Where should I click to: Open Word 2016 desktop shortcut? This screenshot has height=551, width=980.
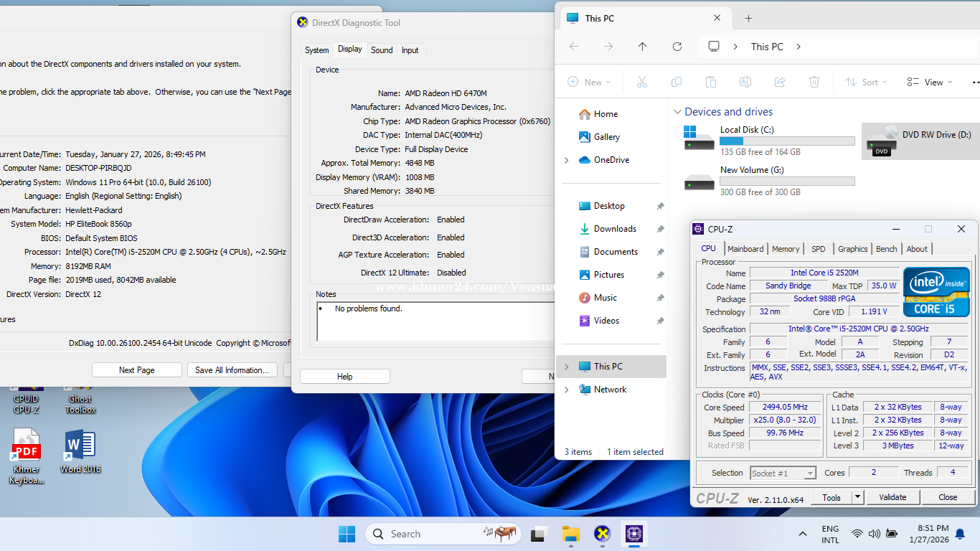coord(80,452)
